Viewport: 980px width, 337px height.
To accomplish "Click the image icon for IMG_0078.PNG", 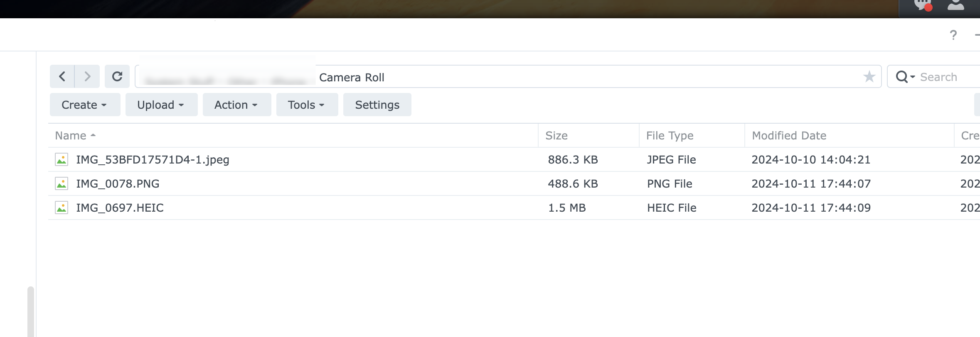I will (62, 183).
